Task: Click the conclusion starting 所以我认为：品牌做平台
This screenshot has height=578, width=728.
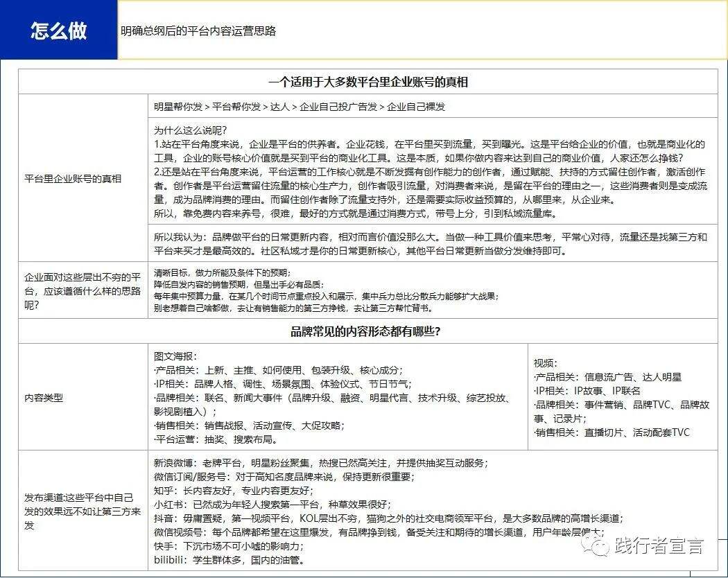Action: point(431,244)
